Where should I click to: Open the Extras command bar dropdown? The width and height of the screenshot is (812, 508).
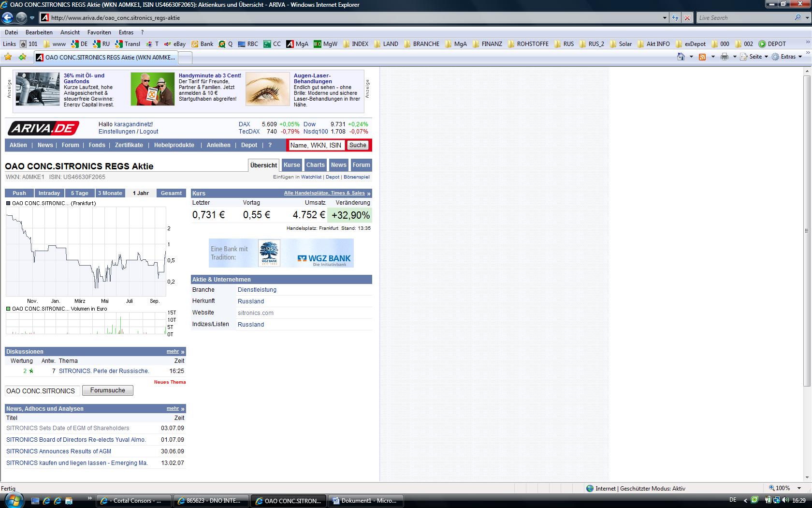coord(787,57)
